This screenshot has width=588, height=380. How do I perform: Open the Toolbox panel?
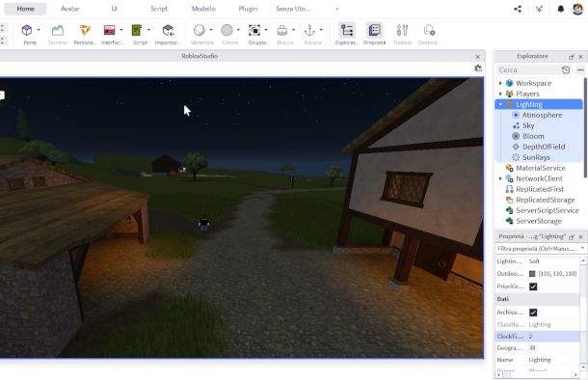point(402,34)
